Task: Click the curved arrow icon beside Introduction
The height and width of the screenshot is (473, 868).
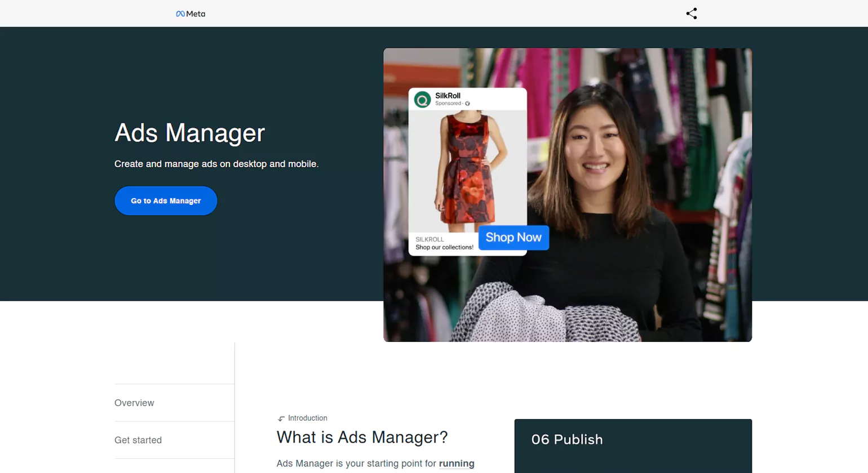Action: pos(281,418)
